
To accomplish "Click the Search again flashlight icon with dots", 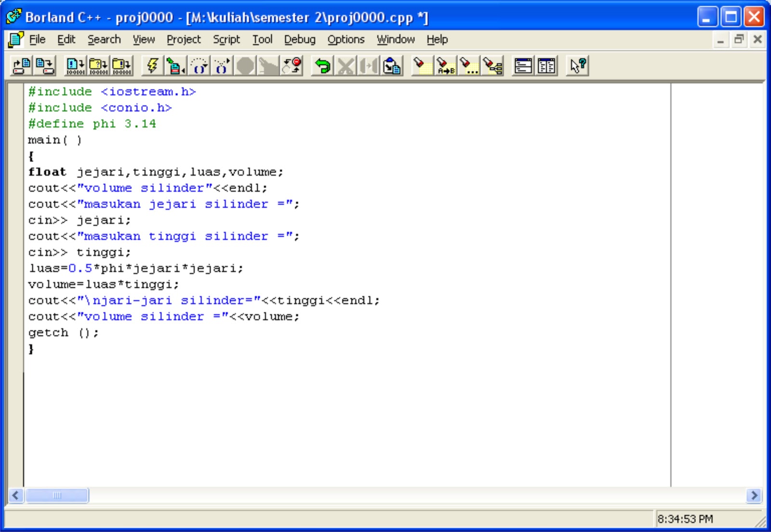I will point(468,66).
